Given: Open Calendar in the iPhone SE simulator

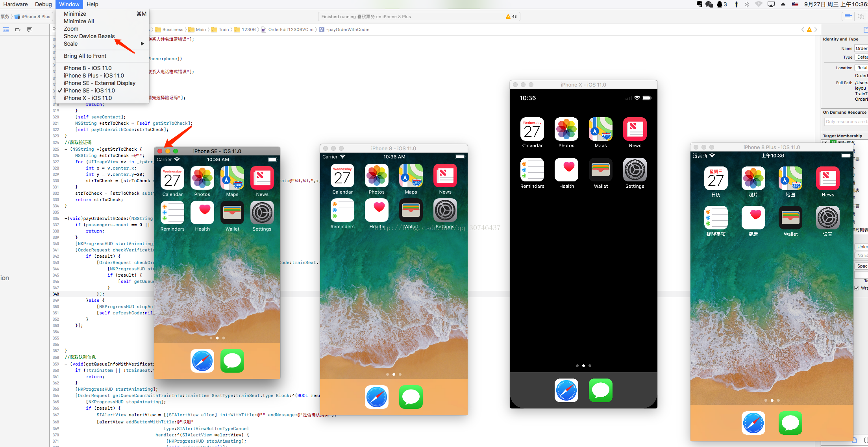Looking at the screenshot, I should (172, 178).
